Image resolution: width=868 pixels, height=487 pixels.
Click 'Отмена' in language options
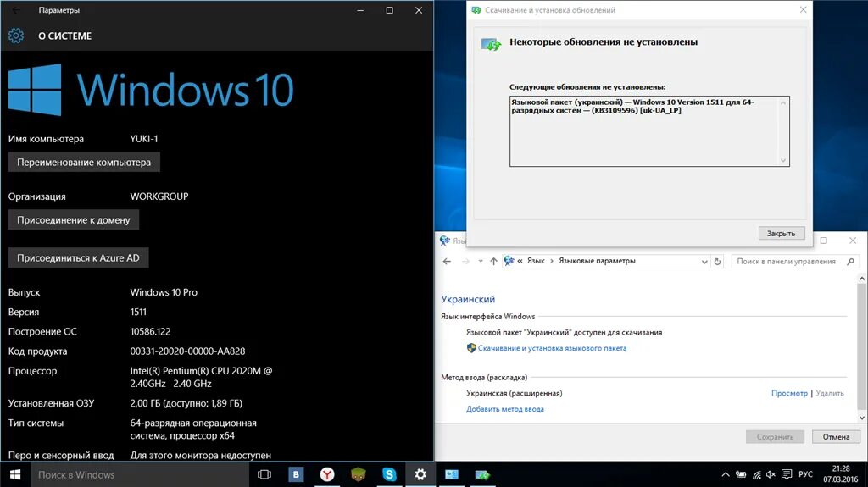[x=836, y=437]
